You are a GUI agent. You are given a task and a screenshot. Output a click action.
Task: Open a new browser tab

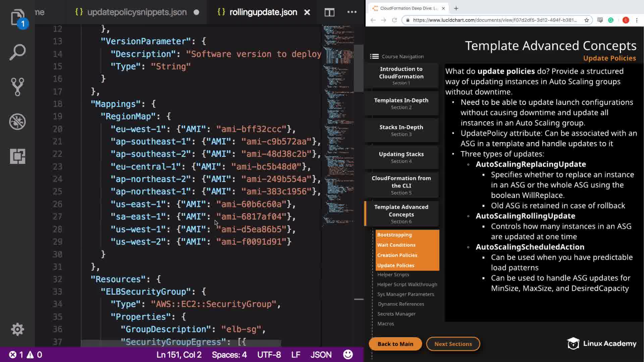[x=456, y=8]
